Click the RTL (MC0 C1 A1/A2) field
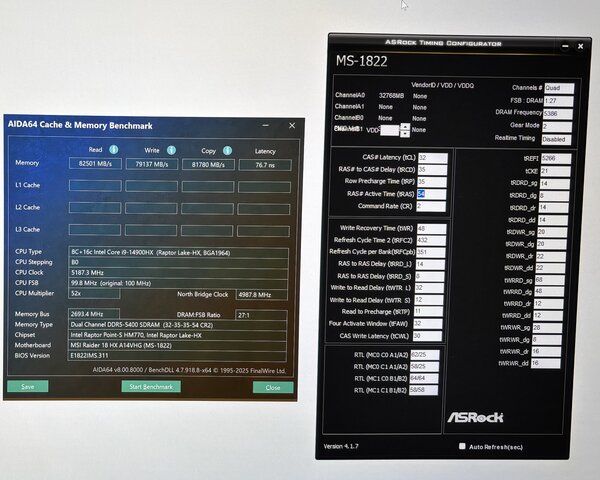Viewport: 600px width, 480px height. click(424, 367)
